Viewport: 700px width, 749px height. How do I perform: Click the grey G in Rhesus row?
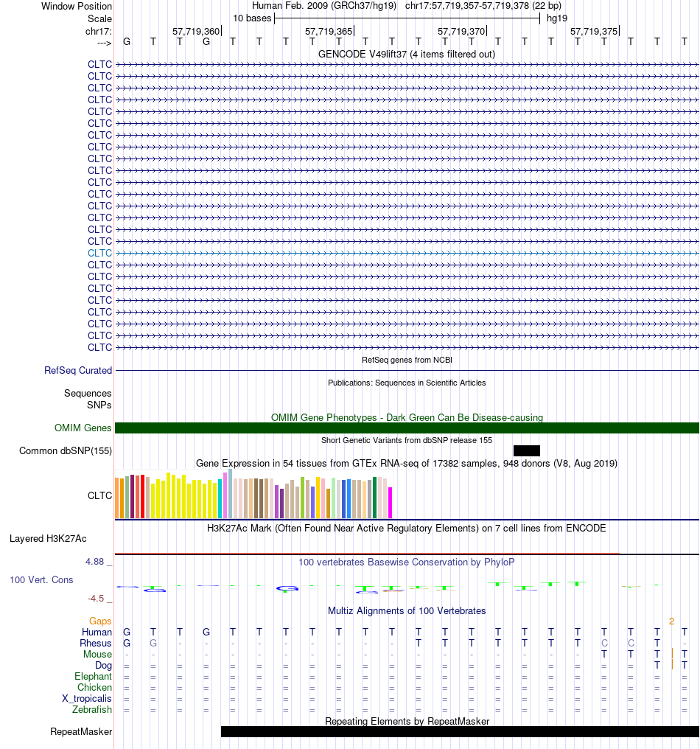153,643
